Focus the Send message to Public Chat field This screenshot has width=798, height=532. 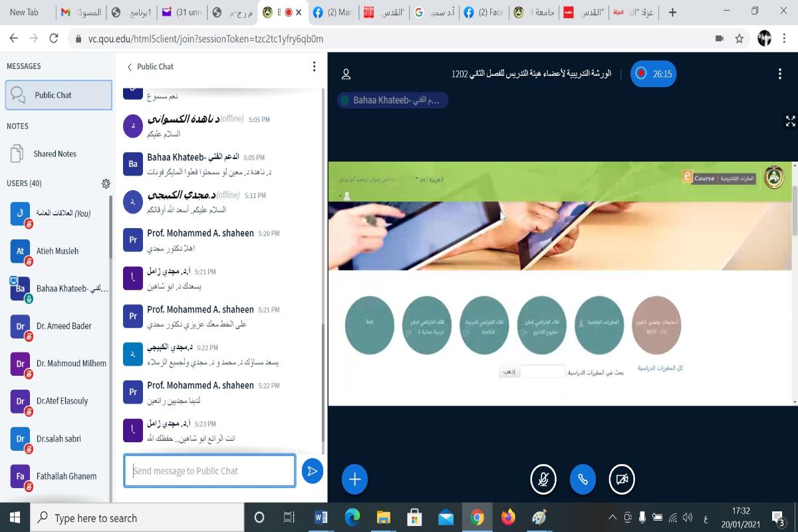[209, 471]
